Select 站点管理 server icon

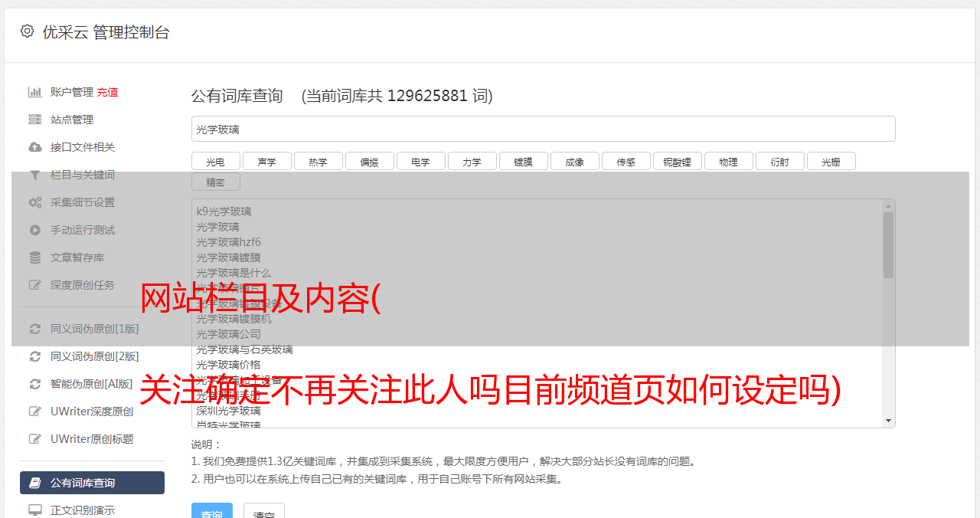[x=35, y=120]
